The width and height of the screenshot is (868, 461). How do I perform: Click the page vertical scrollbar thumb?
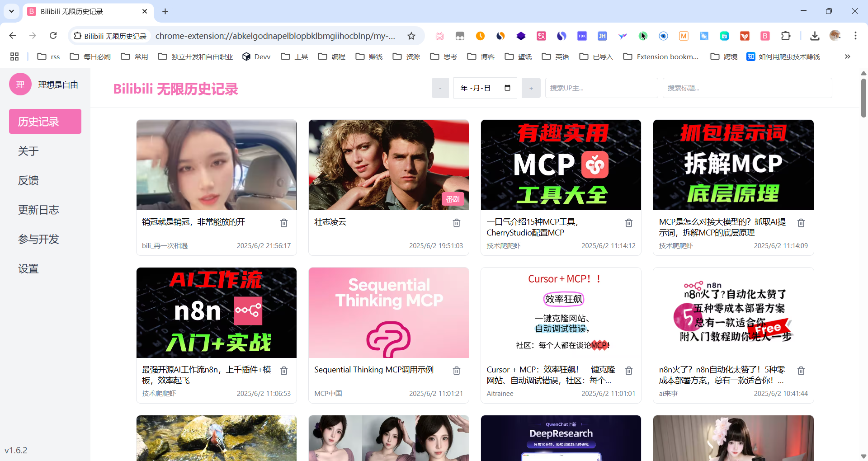pos(863,97)
